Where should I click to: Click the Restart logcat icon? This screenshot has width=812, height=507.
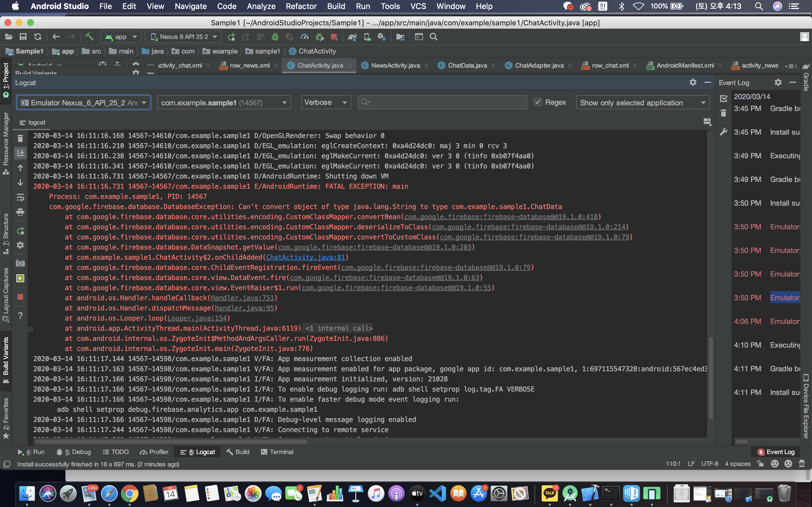(20, 231)
